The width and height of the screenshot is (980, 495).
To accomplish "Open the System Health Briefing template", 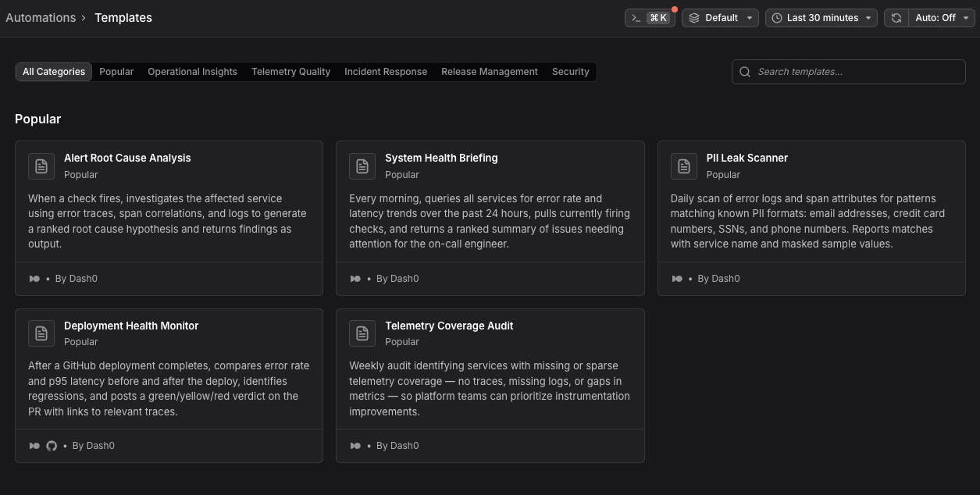I will coord(490,218).
